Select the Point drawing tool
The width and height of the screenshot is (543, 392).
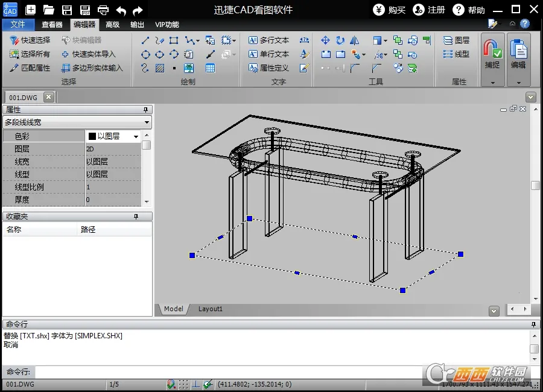[x=174, y=68]
